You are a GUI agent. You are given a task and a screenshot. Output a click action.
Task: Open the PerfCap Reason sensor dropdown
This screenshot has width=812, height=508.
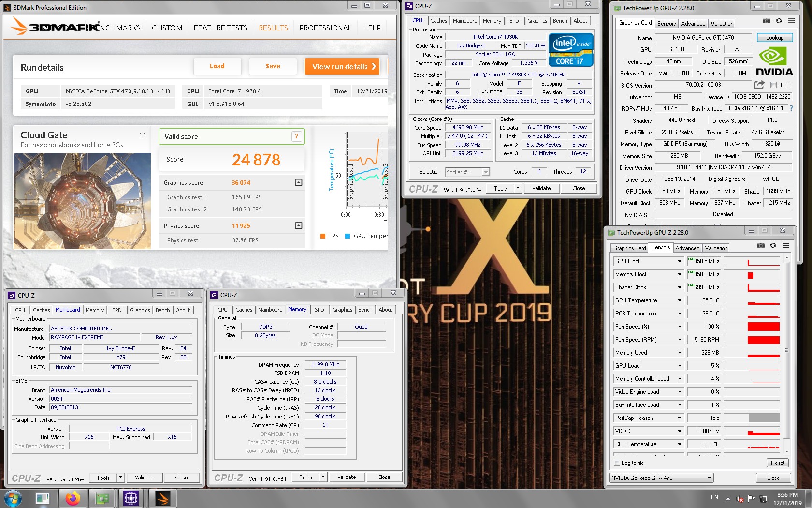tap(680, 418)
